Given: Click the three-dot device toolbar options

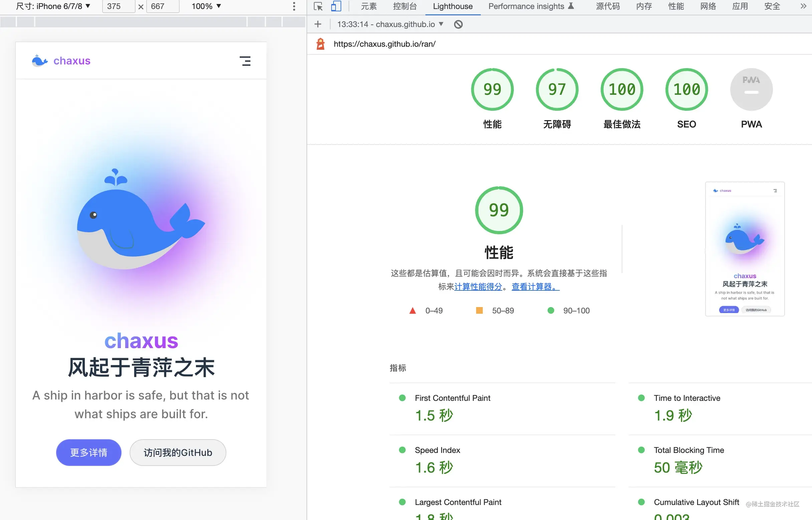Looking at the screenshot, I should click(x=294, y=6).
